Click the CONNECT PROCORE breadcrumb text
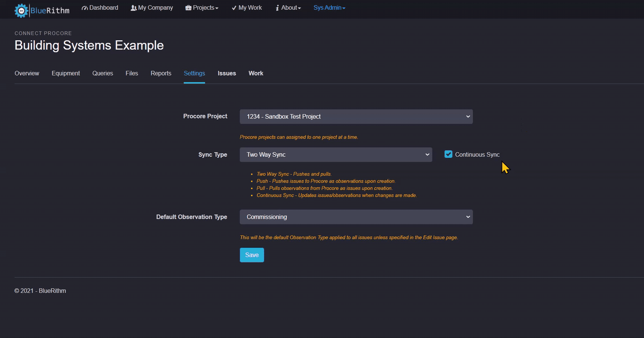Viewport: 644px width, 338px height. (43, 33)
